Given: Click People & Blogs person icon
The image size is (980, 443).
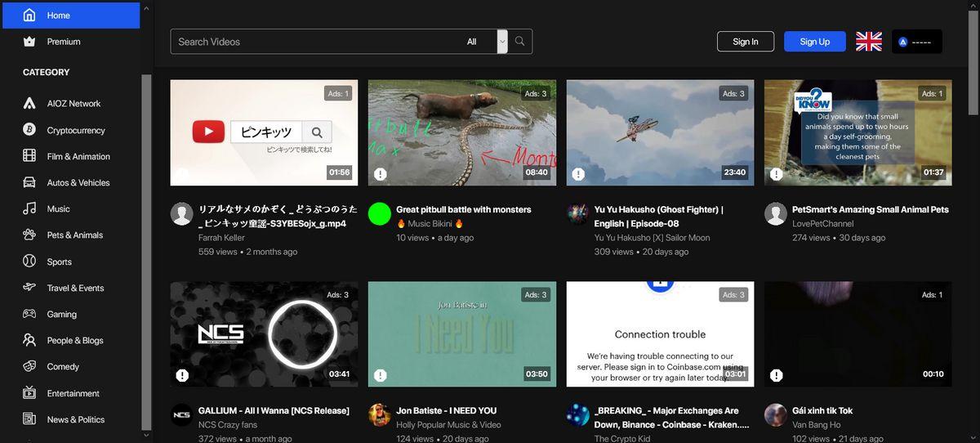Looking at the screenshot, I should [29, 340].
